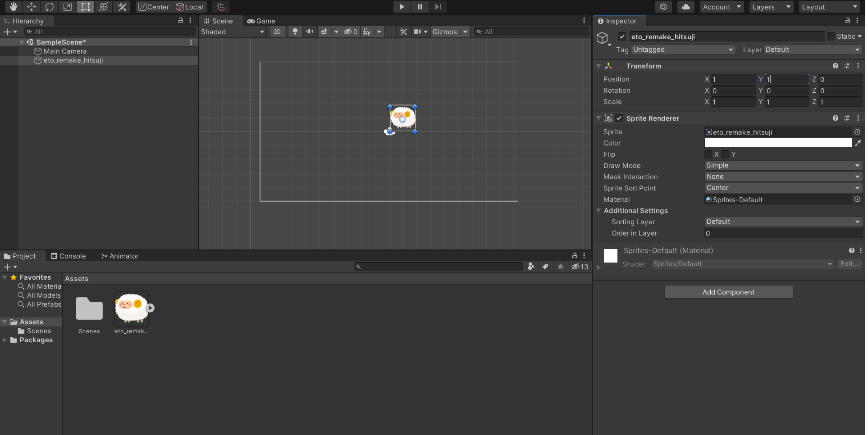Disable the Sprite Renderer component checkbox
868x435 pixels.
tap(619, 118)
